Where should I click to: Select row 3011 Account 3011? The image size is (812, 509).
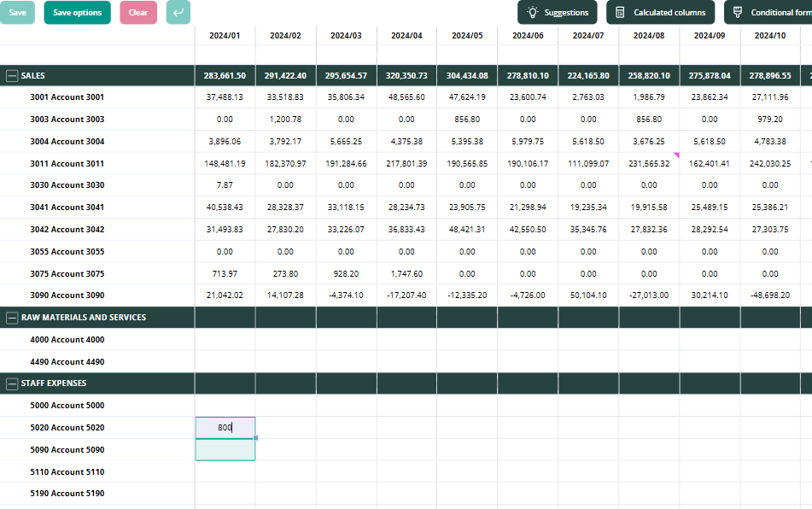67,164
